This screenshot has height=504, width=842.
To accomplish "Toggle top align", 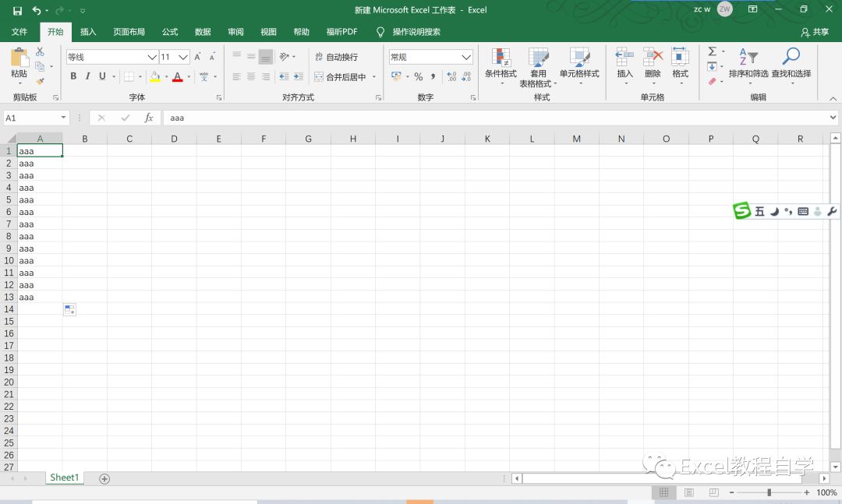I will click(236, 56).
